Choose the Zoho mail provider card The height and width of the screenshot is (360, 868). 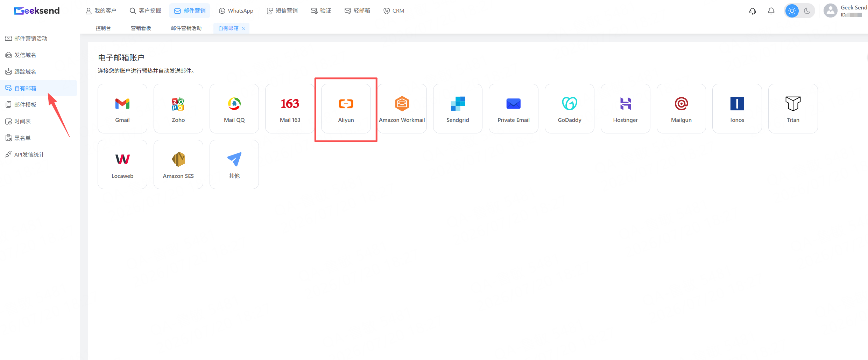point(178,109)
